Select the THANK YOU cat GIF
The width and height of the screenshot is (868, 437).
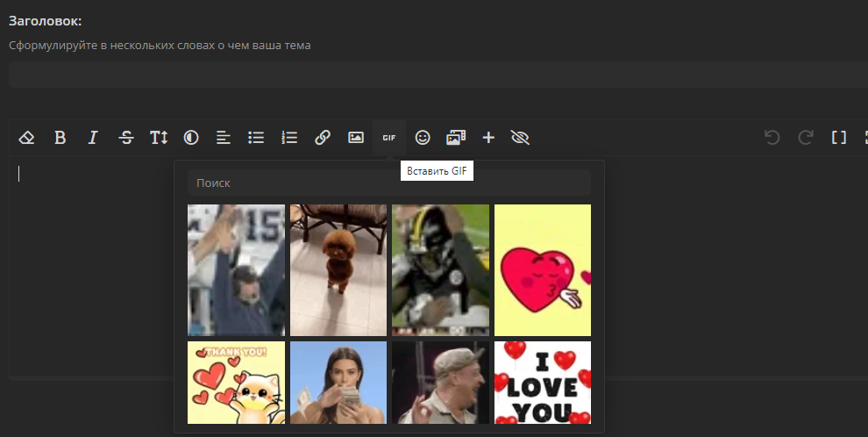click(237, 383)
